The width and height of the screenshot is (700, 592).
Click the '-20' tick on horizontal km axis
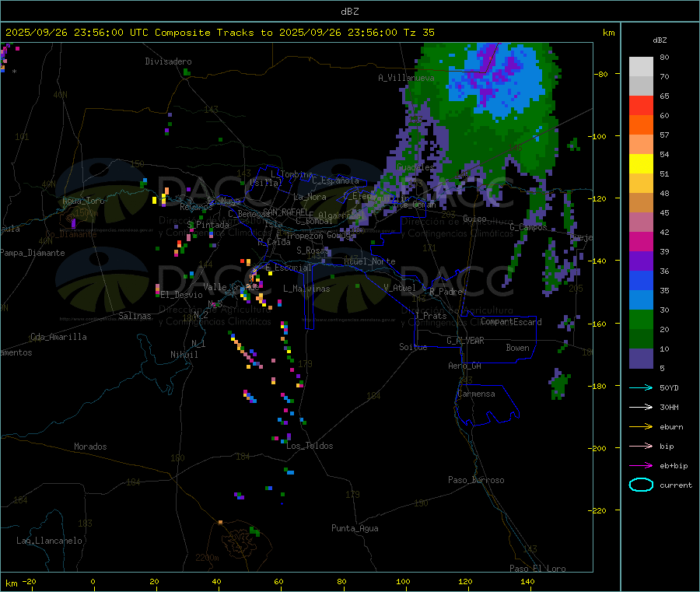pos(29,581)
